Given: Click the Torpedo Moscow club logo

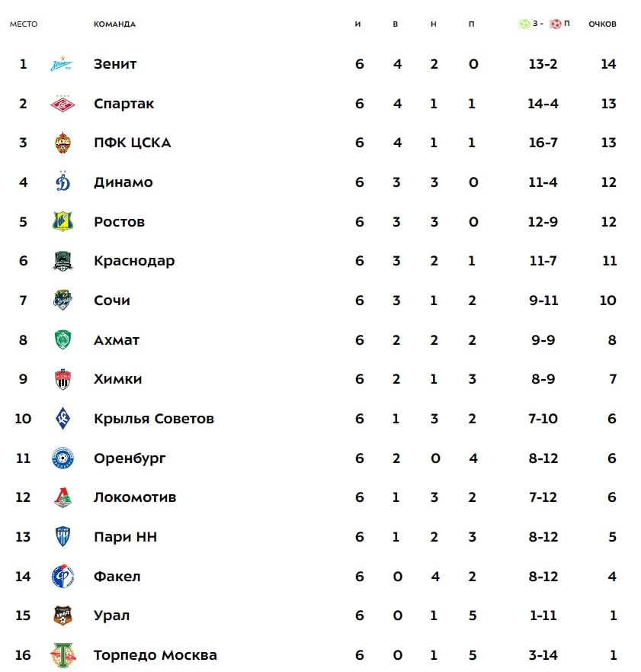Looking at the screenshot, I should tap(62, 655).
